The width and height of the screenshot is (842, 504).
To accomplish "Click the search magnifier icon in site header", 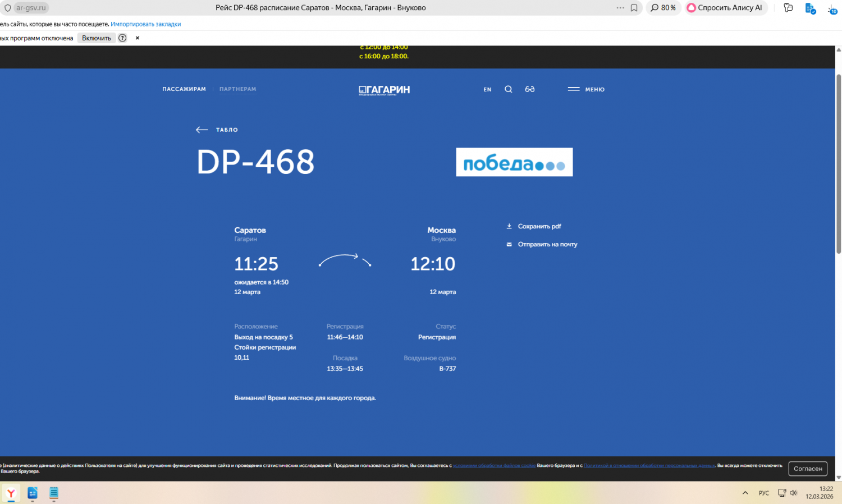I will (508, 89).
